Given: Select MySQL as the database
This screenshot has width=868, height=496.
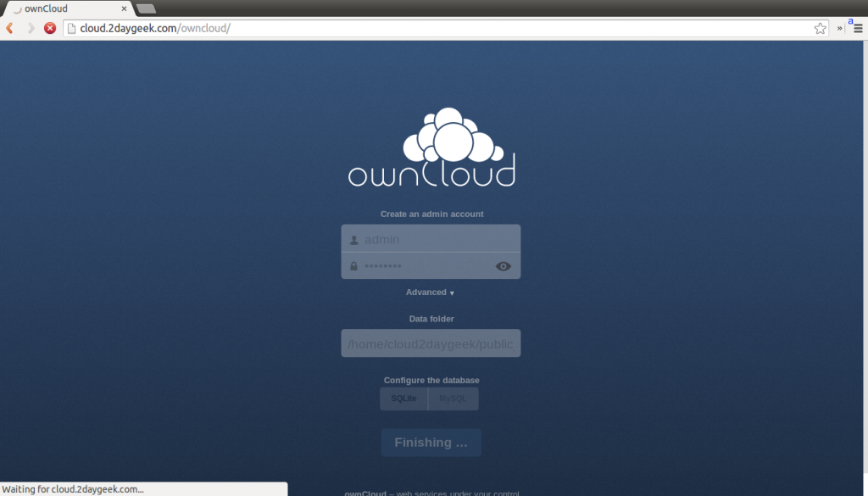Looking at the screenshot, I should click(453, 398).
